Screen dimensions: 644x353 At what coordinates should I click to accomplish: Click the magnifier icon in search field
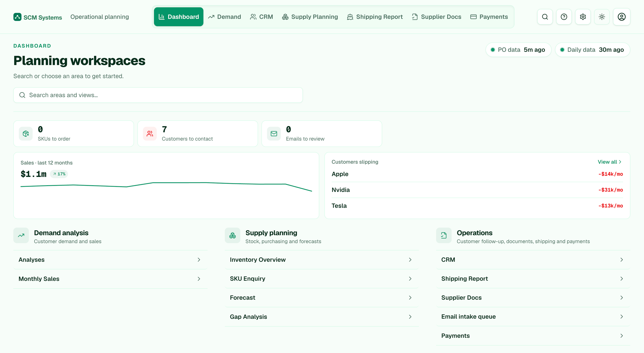[x=22, y=95]
